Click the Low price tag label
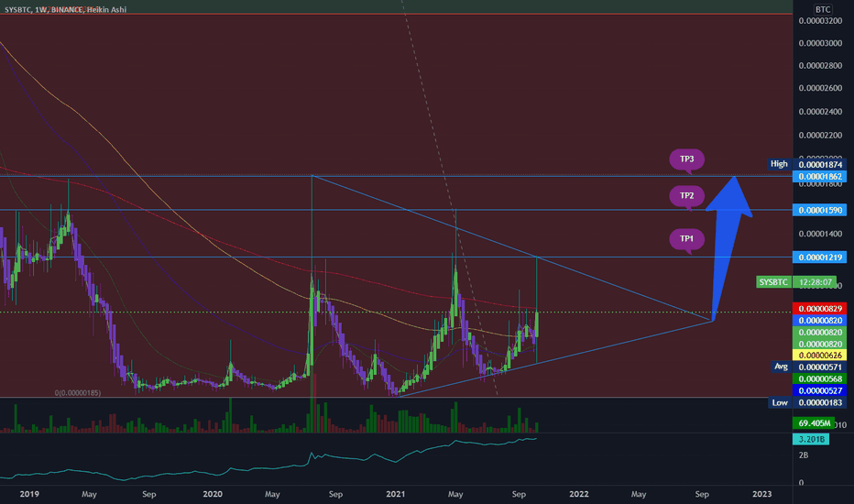The height and width of the screenshot is (504, 854). [x=780, y=402]
